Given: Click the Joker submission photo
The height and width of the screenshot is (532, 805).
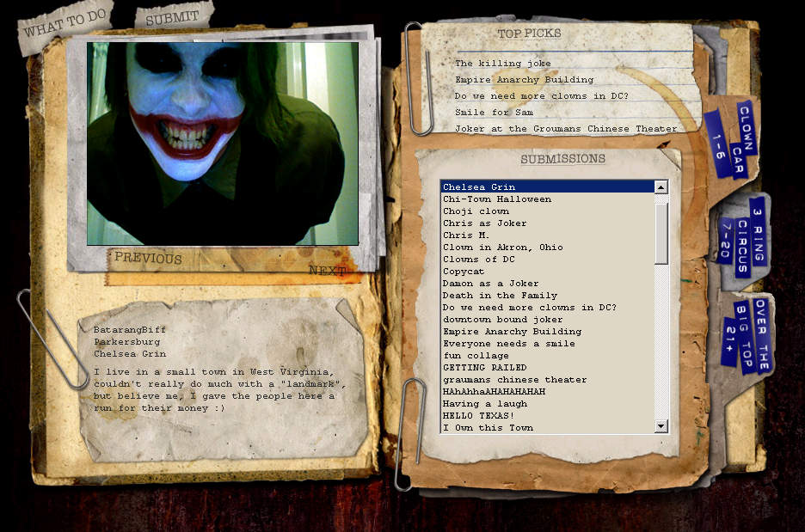Looking at the screenshot, I should coord(222,144).
